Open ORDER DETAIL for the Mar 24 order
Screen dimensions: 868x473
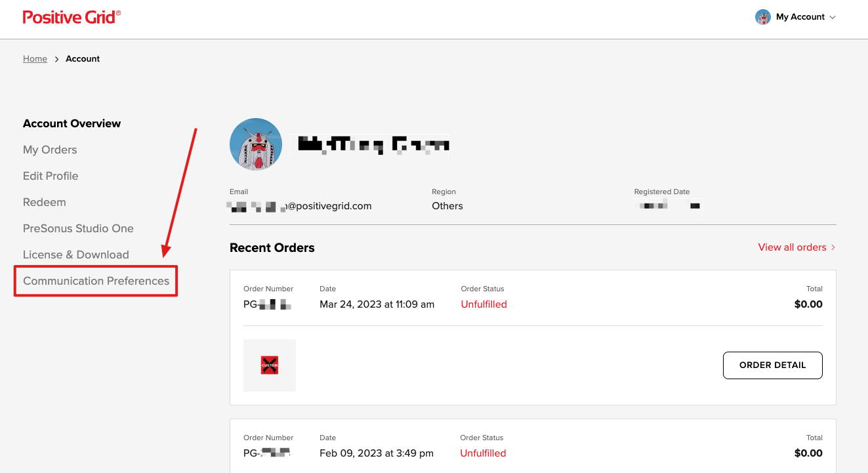(x=772, y=365)
